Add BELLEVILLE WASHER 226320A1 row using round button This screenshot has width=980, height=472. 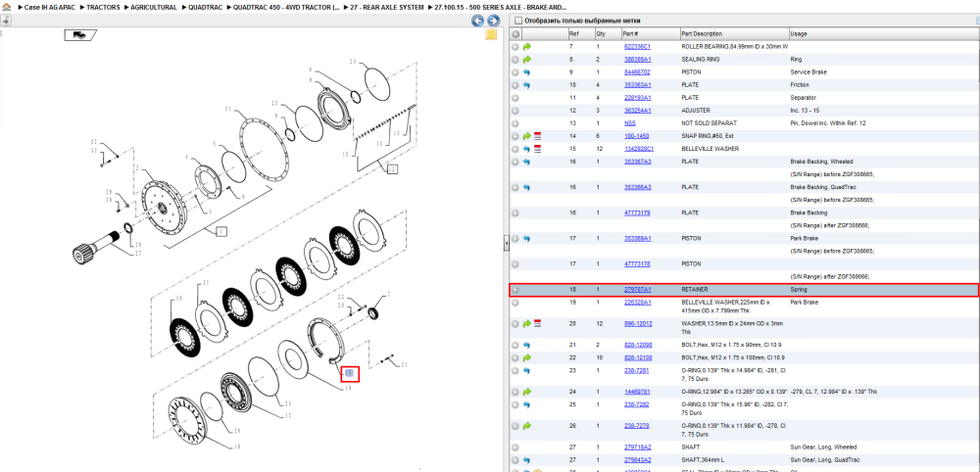coord(515,303)
